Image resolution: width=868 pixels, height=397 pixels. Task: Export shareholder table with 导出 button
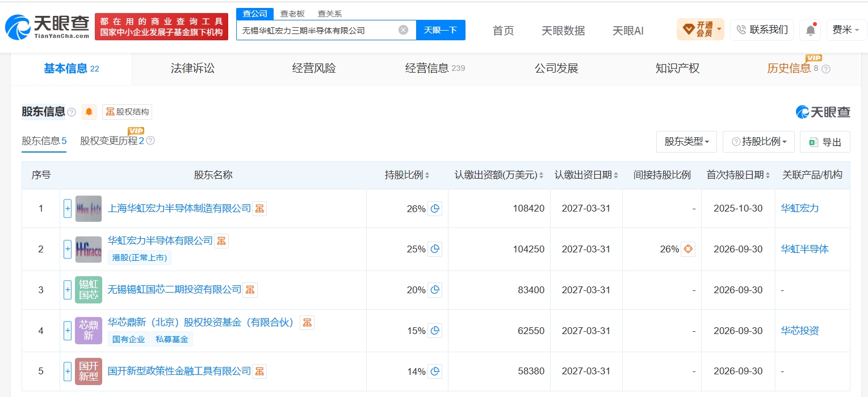click(x=825, y=142)
